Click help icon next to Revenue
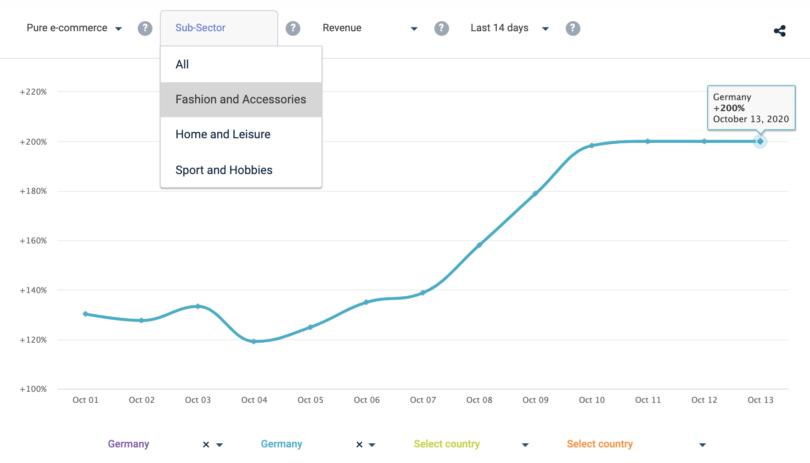The height and width of the screenshot is (463, 810). 441,28
